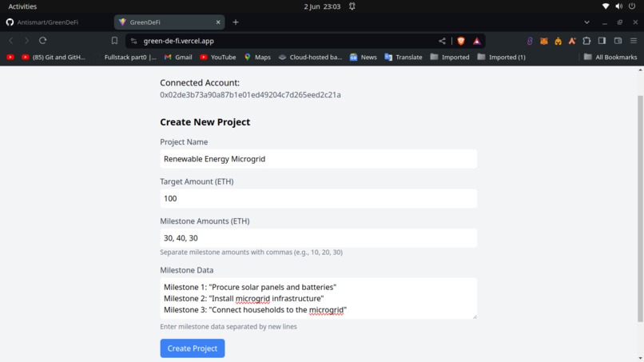This screenshot has width=644, height=362.
Task: Click the textarea resize handle corner
Action: point(475,316)
